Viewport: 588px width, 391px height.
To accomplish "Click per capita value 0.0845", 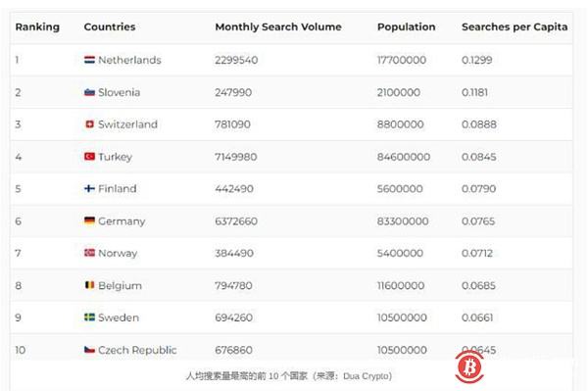I will tap(479, 157).
